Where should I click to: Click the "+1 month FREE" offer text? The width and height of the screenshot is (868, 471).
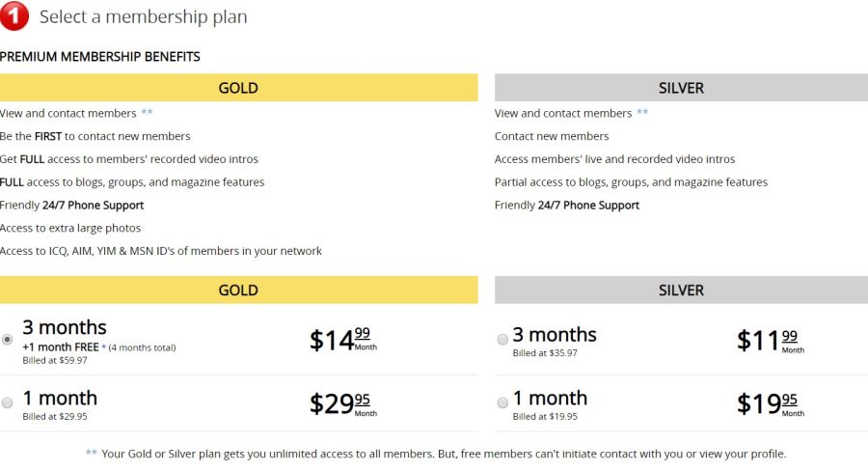63,346
